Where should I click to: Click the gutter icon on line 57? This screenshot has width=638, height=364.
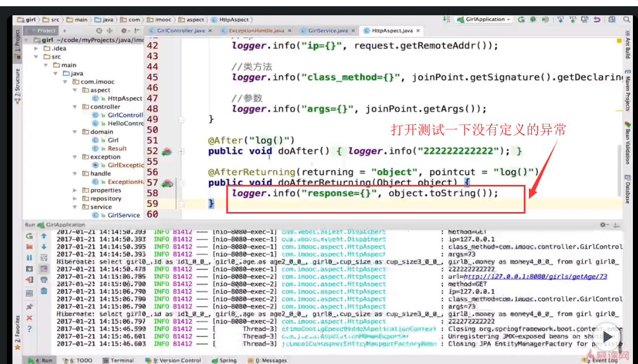167,184
